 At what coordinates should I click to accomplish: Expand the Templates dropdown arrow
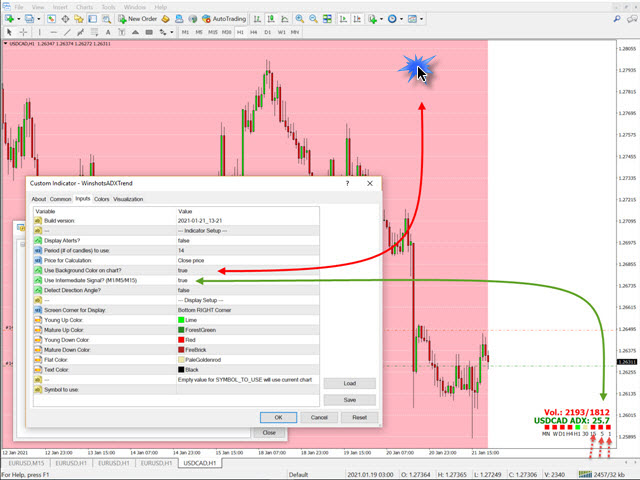coord(421,19)
